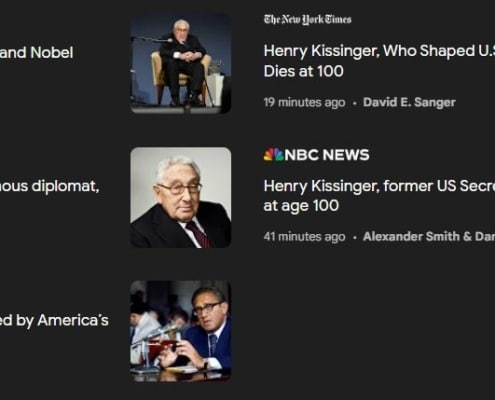Click the '19 minutes ago' timestamp

tap(304, 102)
